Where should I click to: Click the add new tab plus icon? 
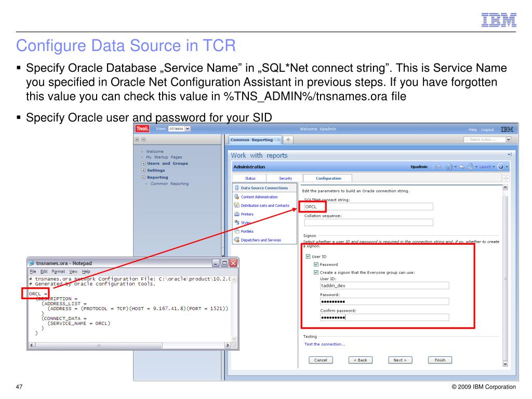pyautogui.click(x=288, y=140)
